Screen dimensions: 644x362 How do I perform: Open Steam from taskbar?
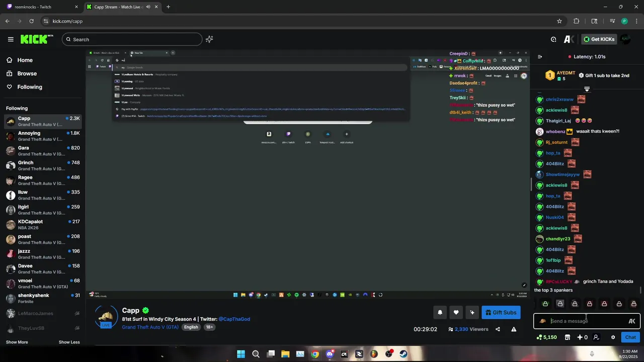[404, 354]
